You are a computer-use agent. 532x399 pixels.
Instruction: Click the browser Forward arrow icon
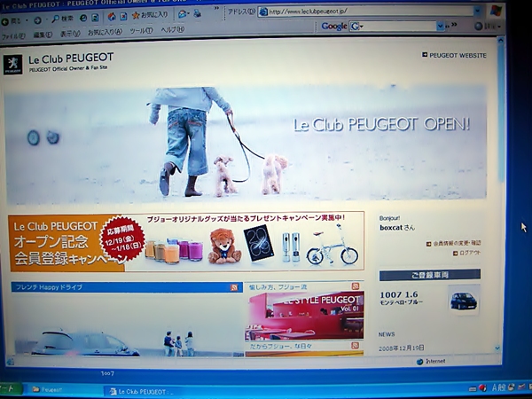pos(37,20)
